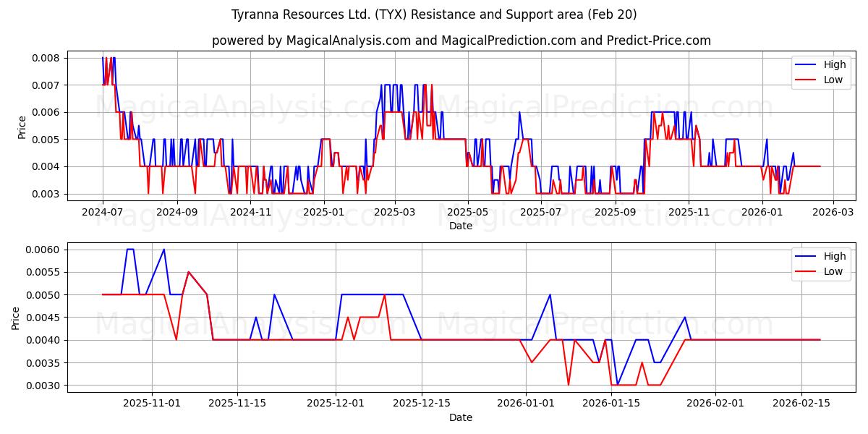Click the '0.0040' y-axis label
Screen dimensions: 868x434
[x=44, y=340]
